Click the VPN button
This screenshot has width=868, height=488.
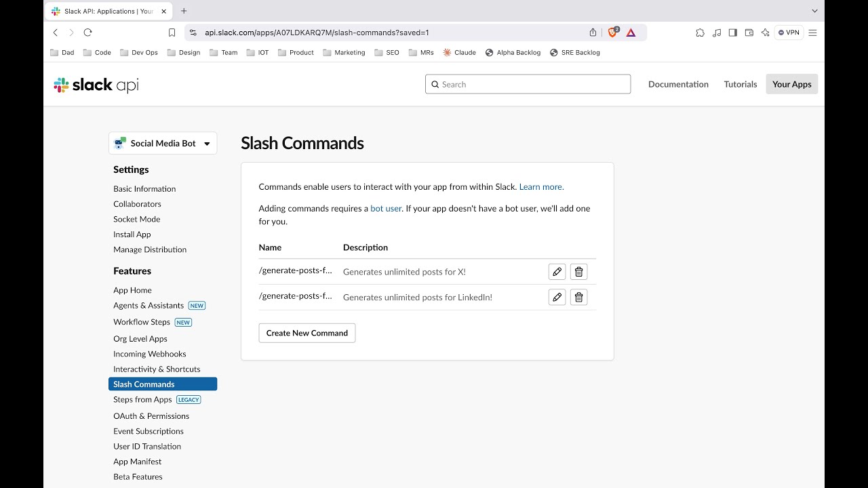pos(789,33)
